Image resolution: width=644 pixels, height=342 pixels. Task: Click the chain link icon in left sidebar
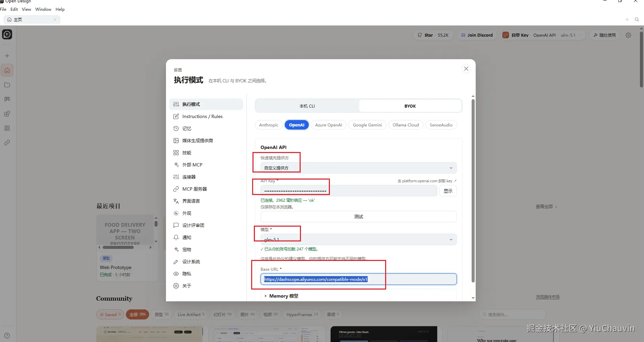click(x=7, y=143)
